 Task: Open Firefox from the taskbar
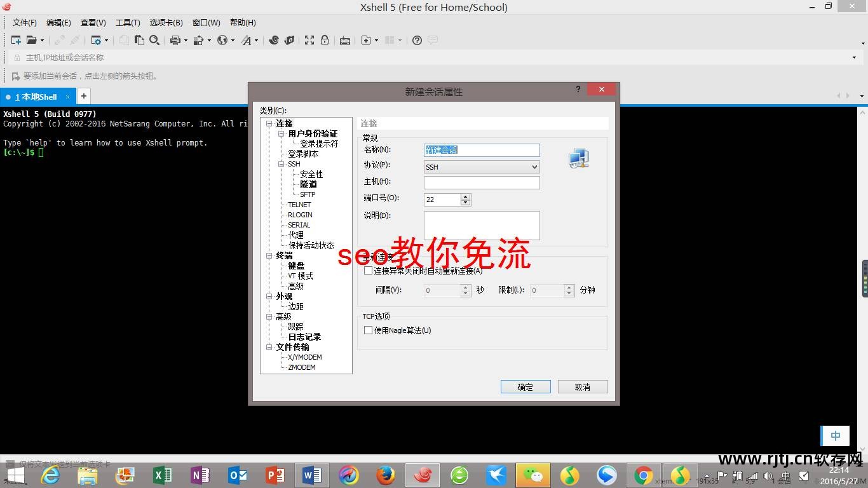pos(385,475)
